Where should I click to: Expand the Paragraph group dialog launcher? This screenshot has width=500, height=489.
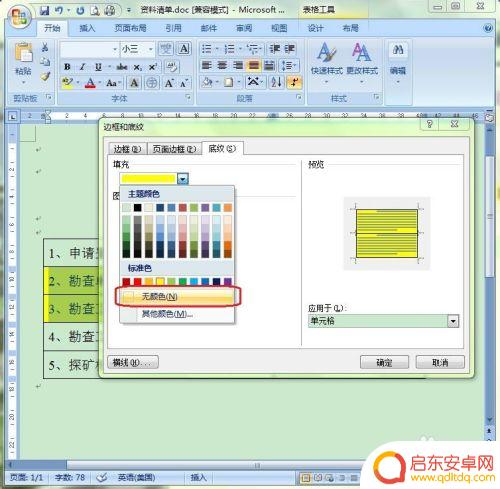point(299,97)
